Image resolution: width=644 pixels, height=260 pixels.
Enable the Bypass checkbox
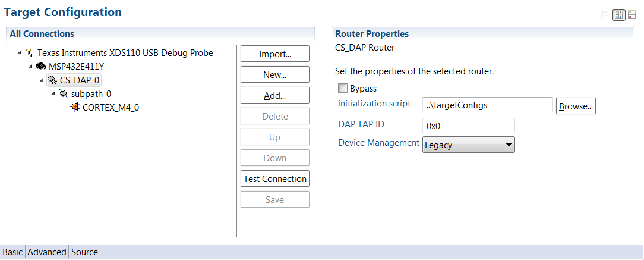pyautogui.click(x=343, y=89)
